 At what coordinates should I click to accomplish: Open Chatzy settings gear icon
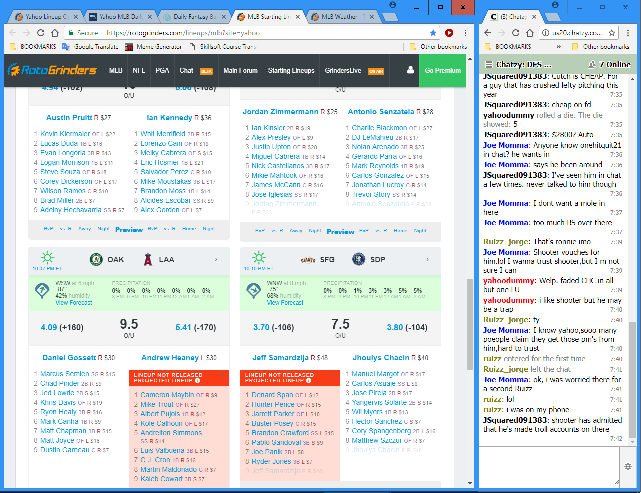pos(628,466)
